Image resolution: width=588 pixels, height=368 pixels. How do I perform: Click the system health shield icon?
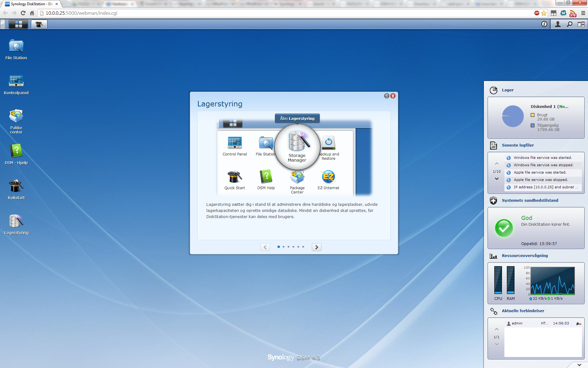click(x=493, y=201)
